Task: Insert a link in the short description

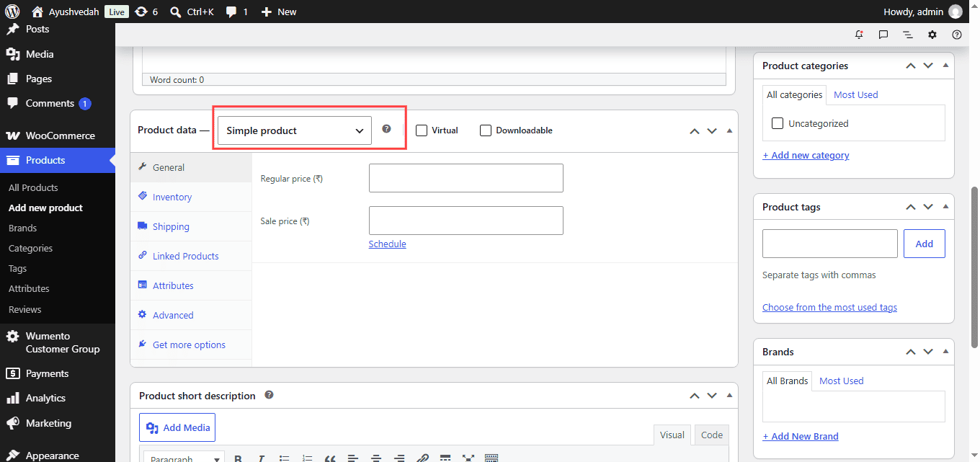Action: (x=422, y=458)
